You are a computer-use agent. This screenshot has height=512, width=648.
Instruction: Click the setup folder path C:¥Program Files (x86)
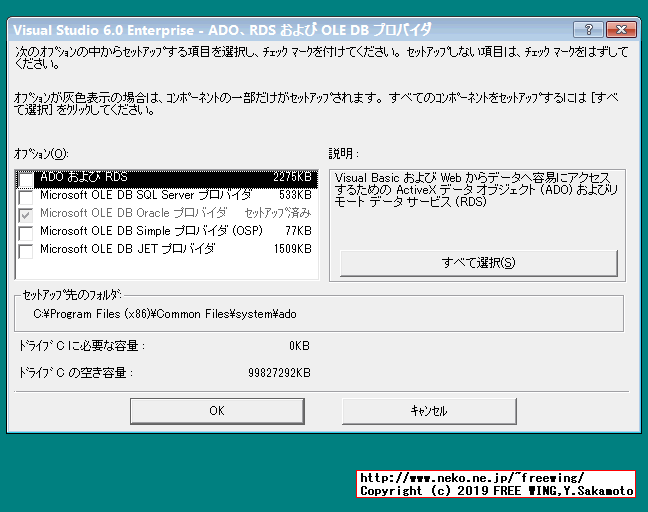pos(165,314)
